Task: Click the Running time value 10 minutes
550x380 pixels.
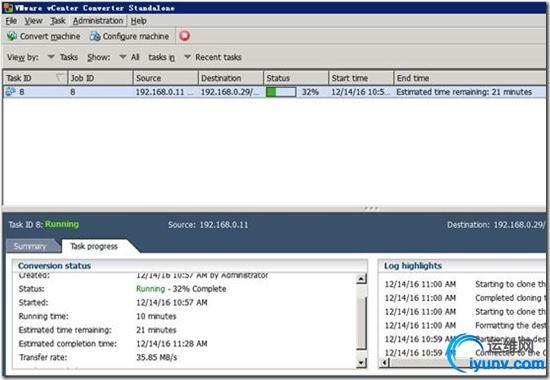Action: (x=156, y=316)
